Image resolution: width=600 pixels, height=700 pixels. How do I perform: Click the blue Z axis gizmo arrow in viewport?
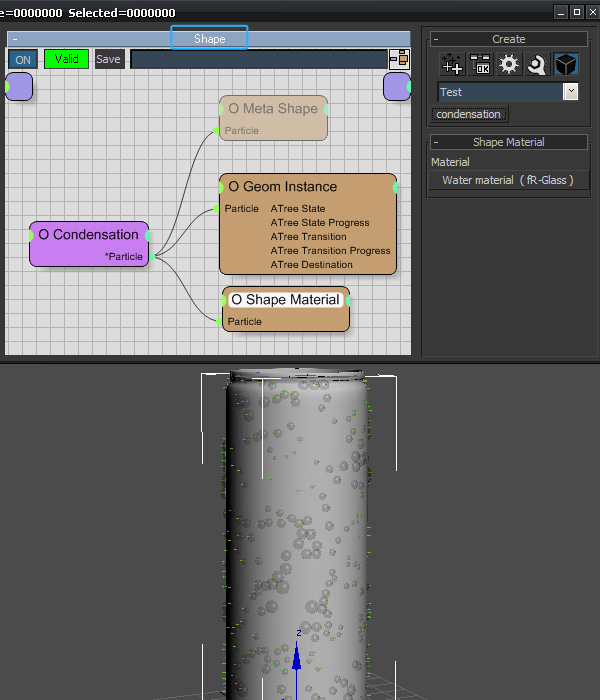[296, 657]
